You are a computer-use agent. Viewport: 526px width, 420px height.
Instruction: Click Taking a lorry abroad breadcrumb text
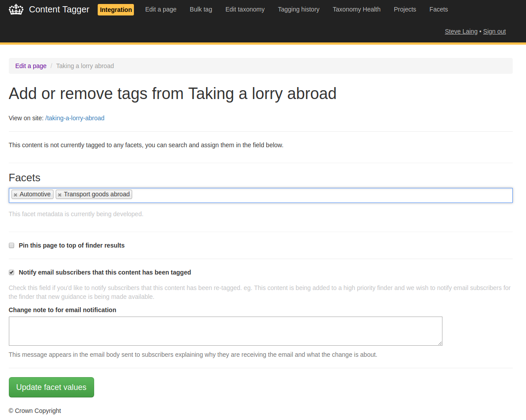[x=85, y=66]
